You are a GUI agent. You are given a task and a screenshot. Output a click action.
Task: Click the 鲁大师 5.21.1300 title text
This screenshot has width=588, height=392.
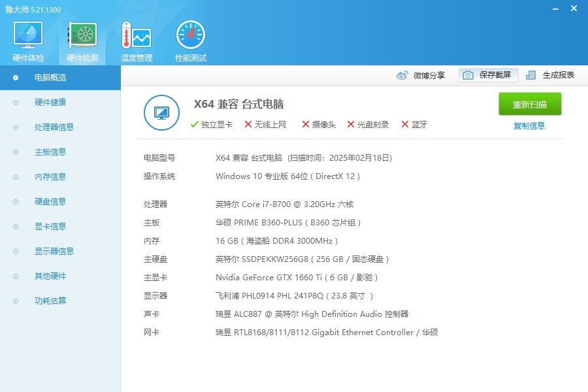click(x=33, y=10)
